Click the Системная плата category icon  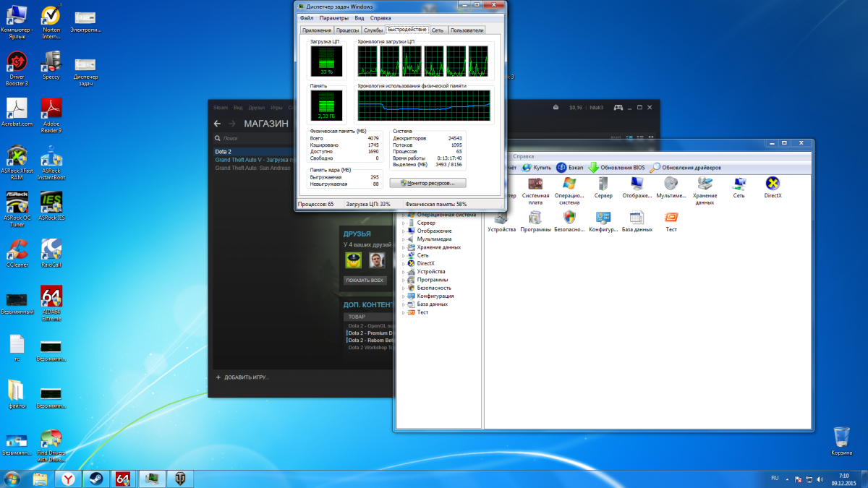click(535, 184)
